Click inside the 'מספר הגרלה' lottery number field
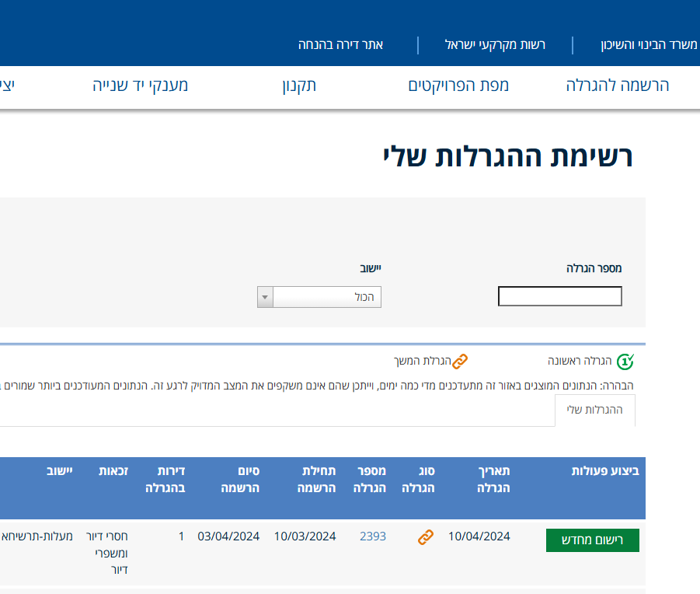This screenshot has width=700, height=594. [559, 295]
